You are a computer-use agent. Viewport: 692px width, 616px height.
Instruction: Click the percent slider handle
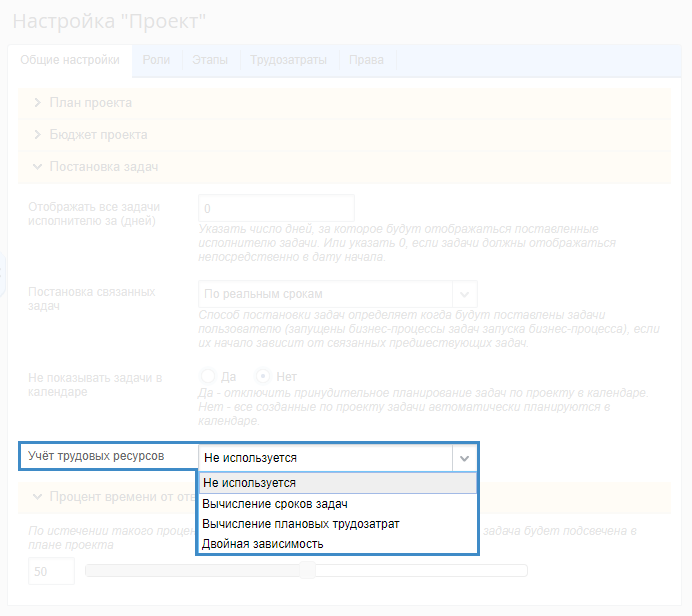(308, 571)
